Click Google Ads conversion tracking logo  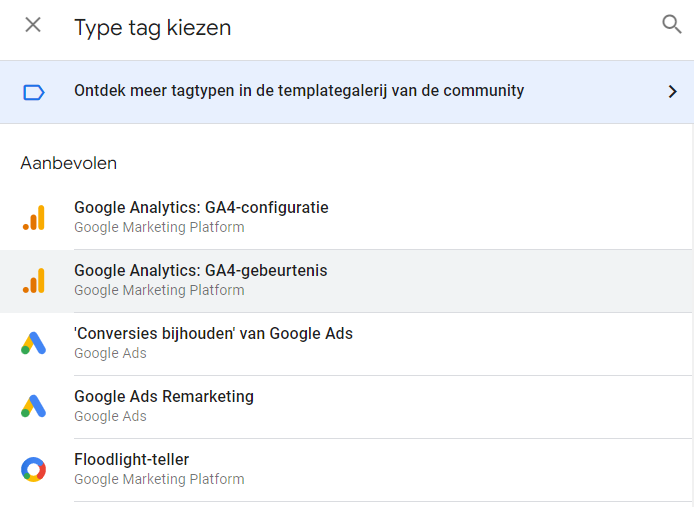click(x=34, y=343)
